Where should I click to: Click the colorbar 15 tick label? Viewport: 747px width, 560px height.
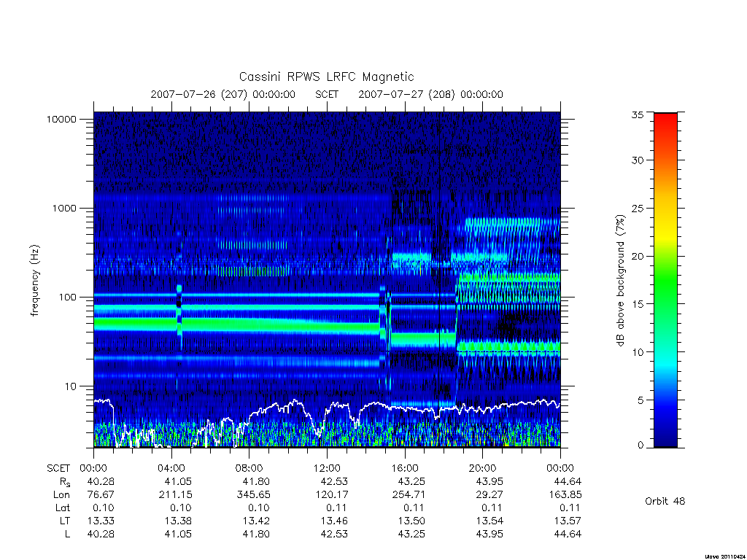[x=638, y=304]
